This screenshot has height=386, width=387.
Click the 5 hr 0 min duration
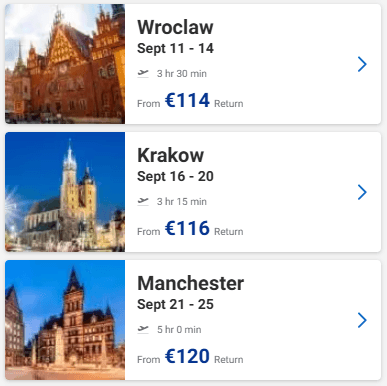point(179,330)
